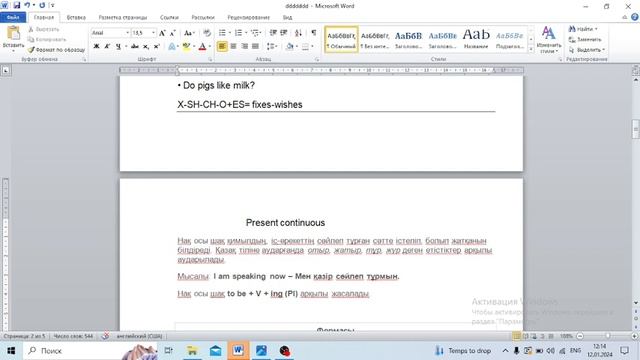Apply red font color
The image size is (640, 360).
[202, 47]
